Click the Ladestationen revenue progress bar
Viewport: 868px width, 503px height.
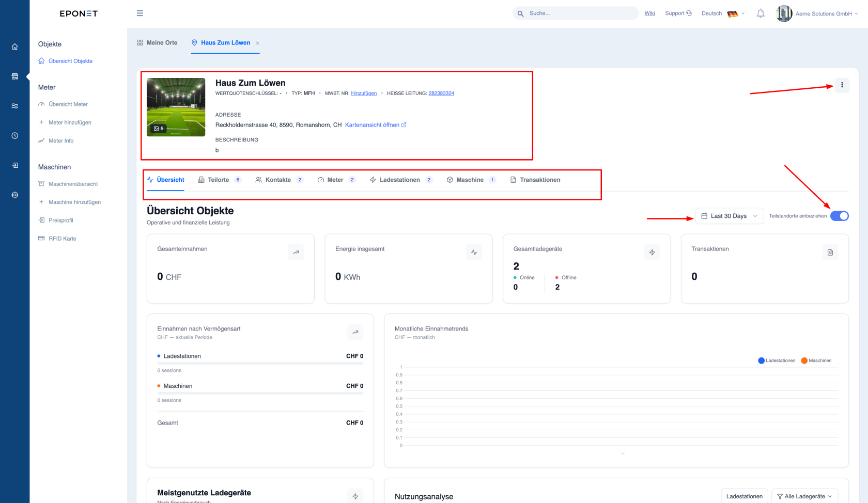[x=260, y=364]
